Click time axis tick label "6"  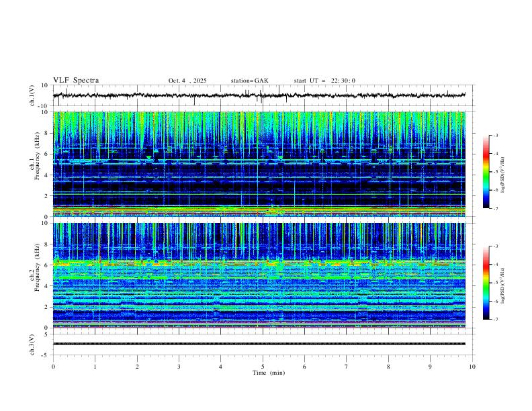(304, 367)
